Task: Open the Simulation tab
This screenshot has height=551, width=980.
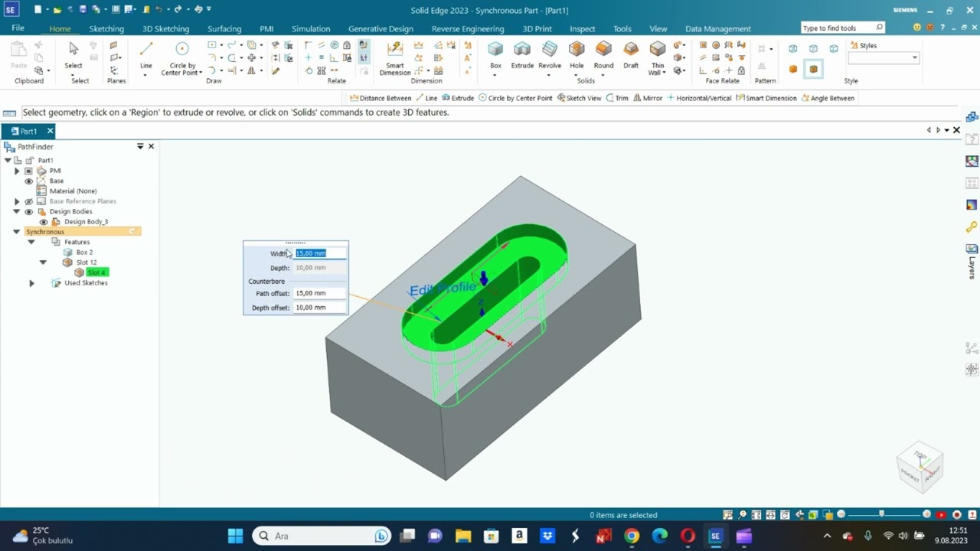Action: tap(311, 28)
